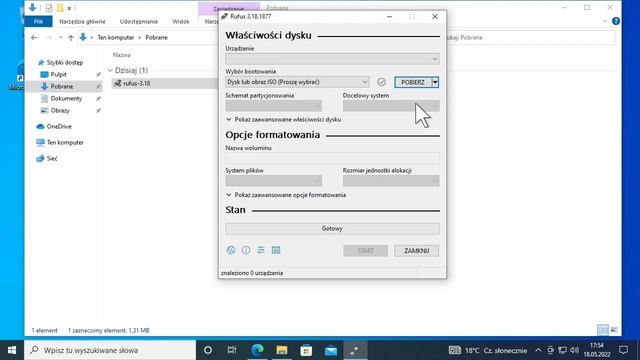Screen dimensions: 640x360
Task: Switch Explorer to details view icon
Action: (603, 329)
